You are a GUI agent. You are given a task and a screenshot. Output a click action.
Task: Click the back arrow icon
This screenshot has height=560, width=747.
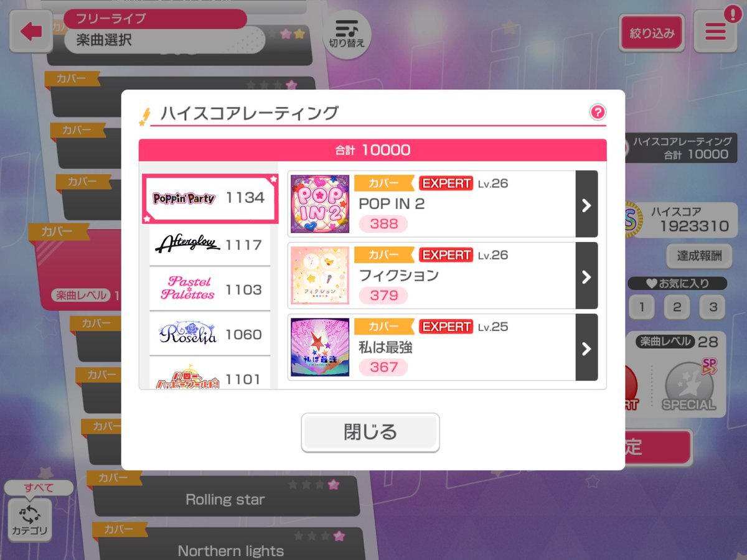pos(31,32)
